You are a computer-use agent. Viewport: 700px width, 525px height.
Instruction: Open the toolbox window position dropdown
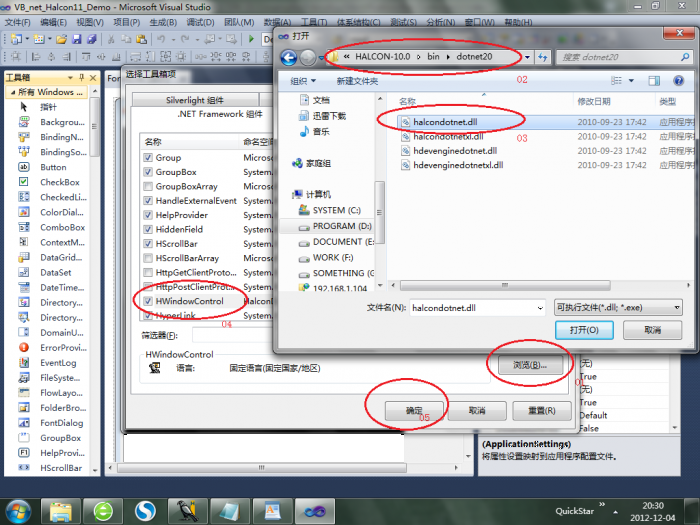tap(70, 78)
